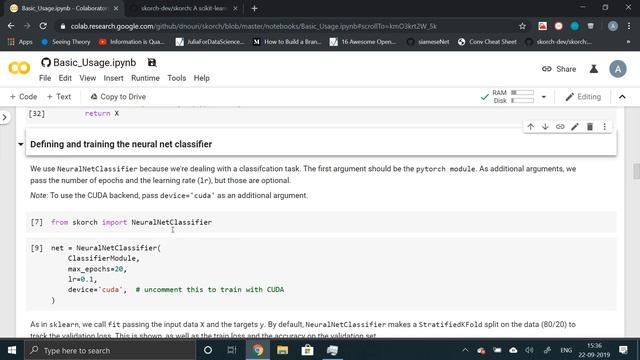The image size is (640, 360).
Task: Open the Seeing Theory bookmark
Action: 66,42
